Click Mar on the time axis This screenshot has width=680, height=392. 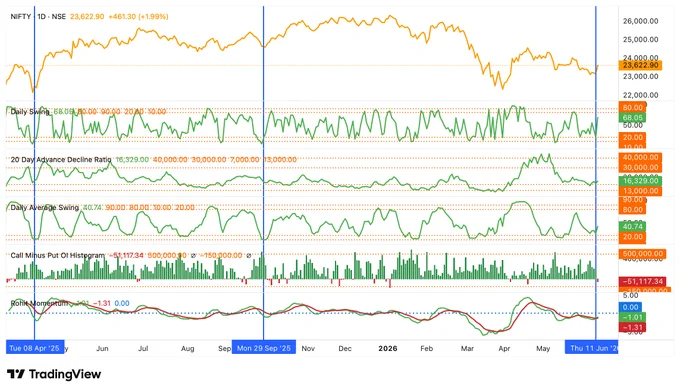coord(467,349)
